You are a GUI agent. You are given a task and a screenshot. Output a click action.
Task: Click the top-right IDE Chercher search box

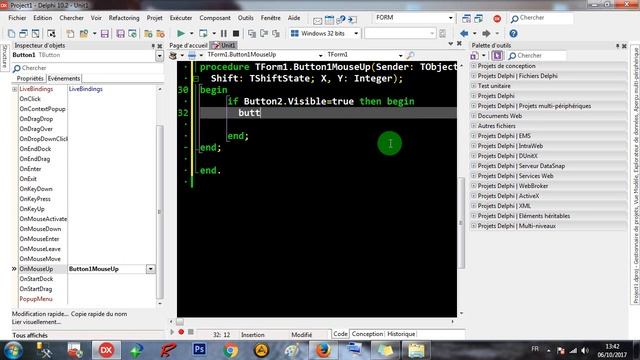tap(541, 18)
